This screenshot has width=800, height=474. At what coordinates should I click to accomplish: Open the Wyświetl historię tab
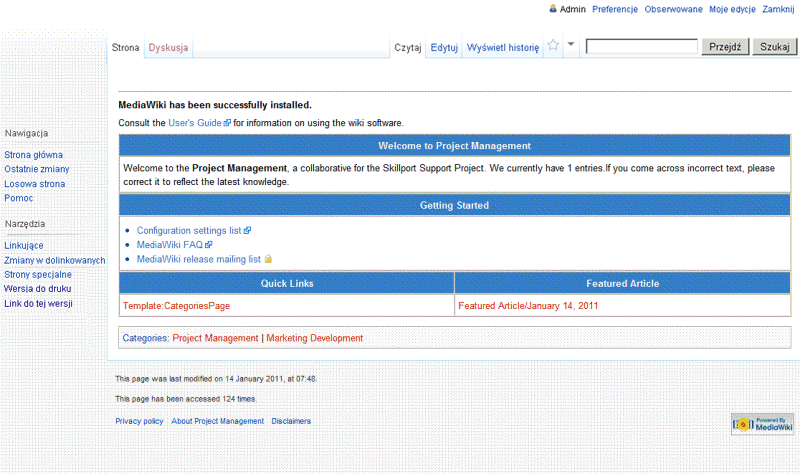point(503,47)
